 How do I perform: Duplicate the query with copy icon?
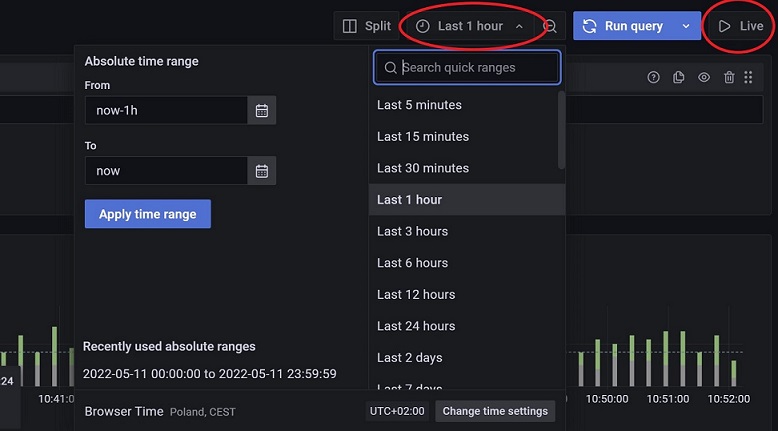point(679,77)
